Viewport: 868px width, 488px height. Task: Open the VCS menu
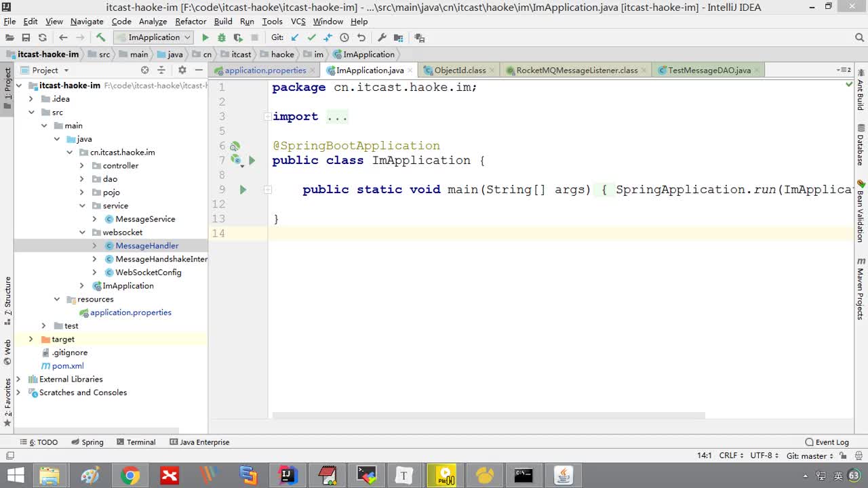coord(298,22)
